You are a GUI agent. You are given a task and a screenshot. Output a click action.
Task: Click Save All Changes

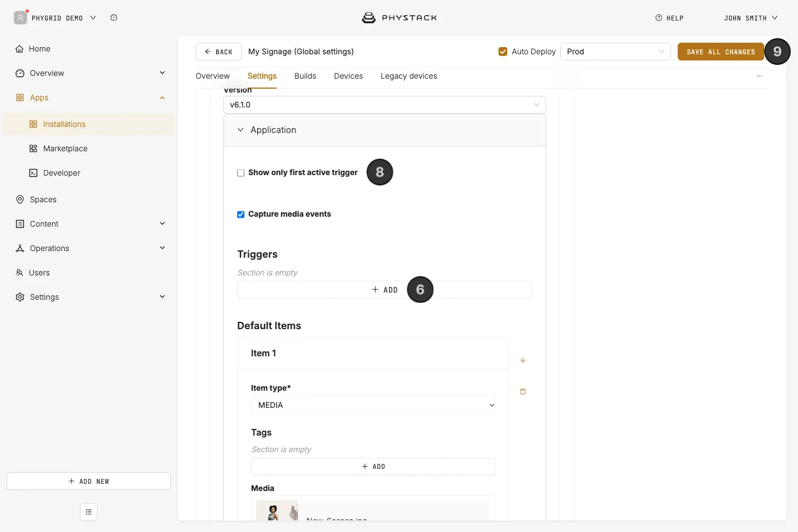[x=721, y=52]
